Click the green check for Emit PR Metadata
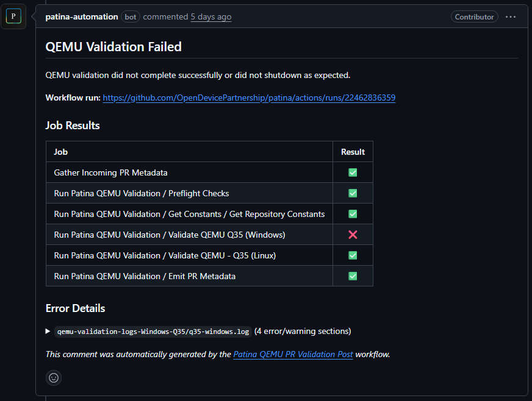Screen dimensions: 532x401 [x=353, y=276]
